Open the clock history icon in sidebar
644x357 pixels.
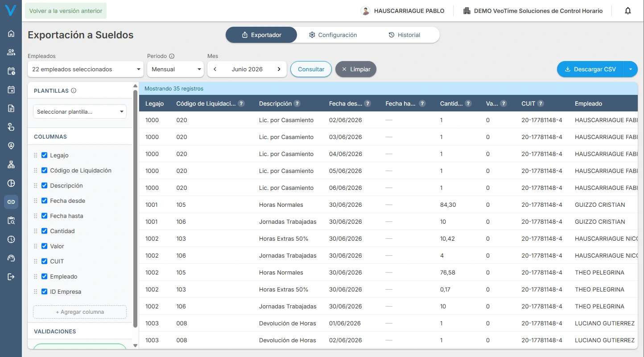click(x=11, y=239)
